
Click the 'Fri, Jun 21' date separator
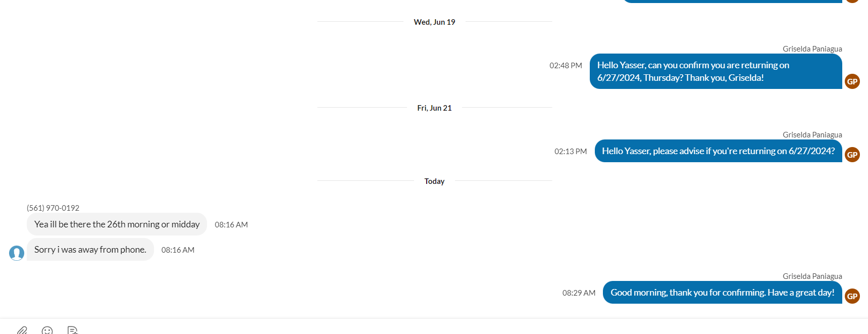434,108
